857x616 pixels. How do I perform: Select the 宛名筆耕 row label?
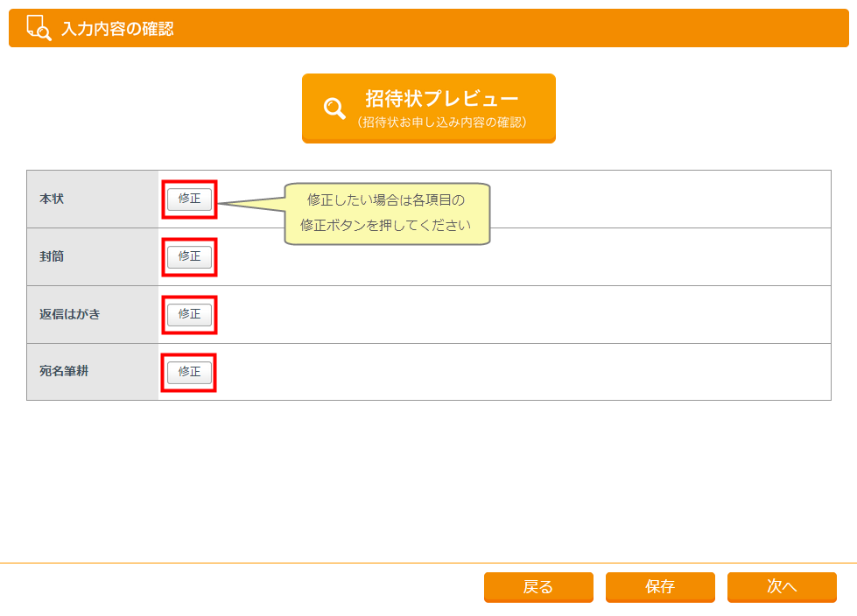64,372
